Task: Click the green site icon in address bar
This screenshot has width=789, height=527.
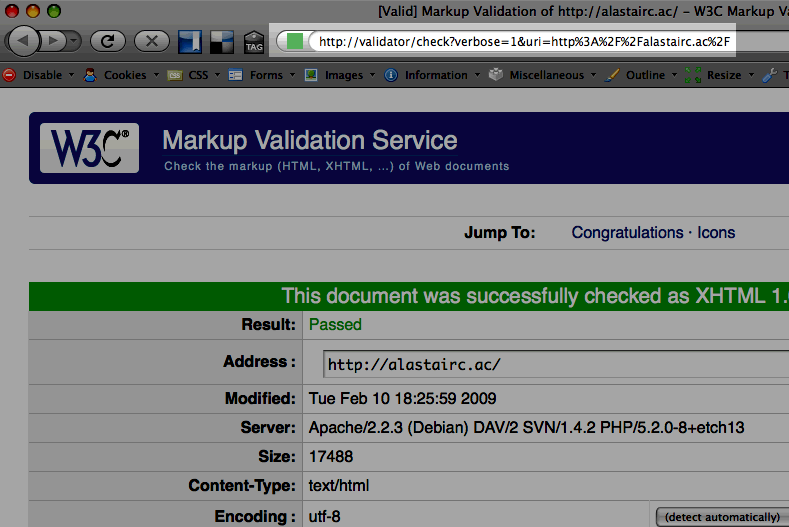Action: [294, 41]
